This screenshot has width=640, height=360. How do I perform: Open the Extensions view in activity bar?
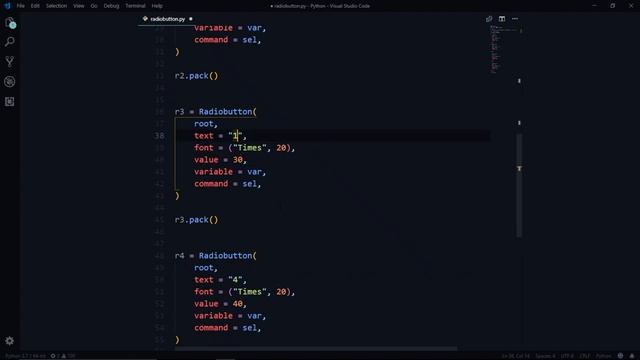tap(10, 102)
